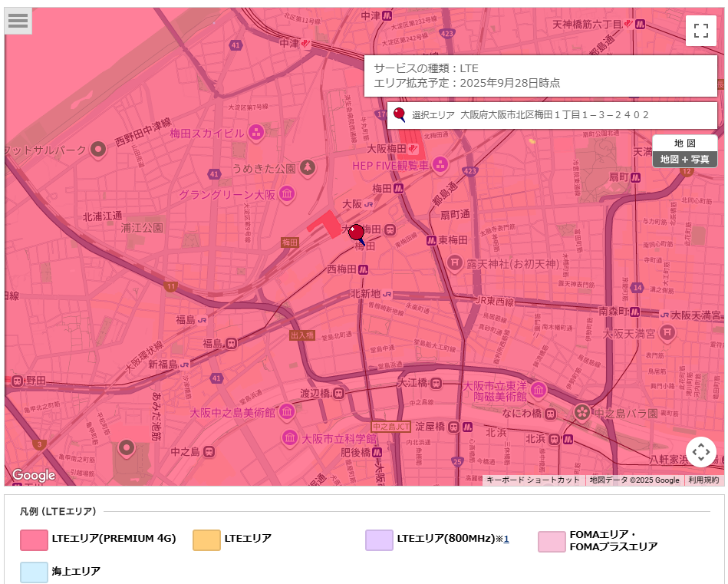Click the map pan control button
728x584 pixels.
(x=701, y=452)
